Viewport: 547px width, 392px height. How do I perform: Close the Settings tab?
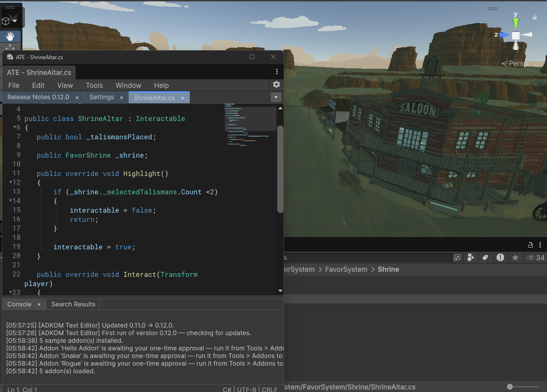(122, 98)
